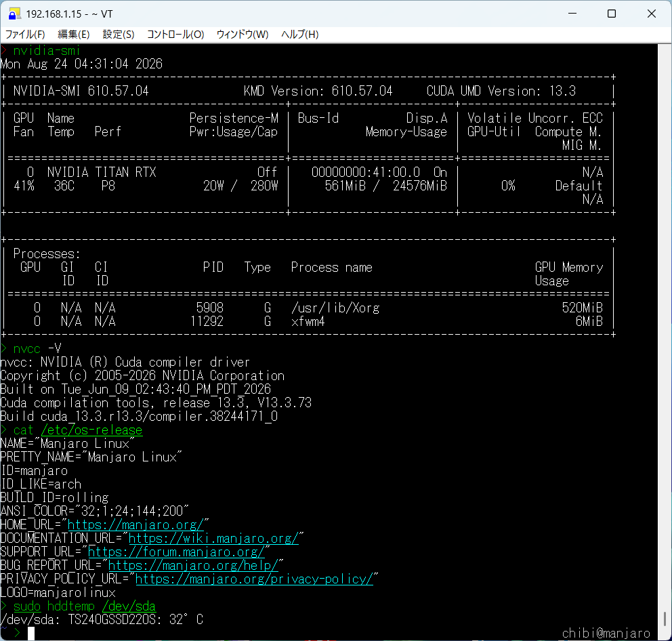
Task: Open the https://manjaro.org/ home URL
Action: tap(135, 524)
